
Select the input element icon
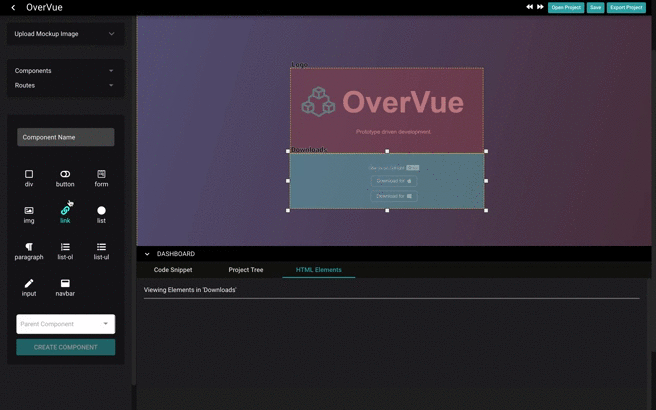[29, 283]
